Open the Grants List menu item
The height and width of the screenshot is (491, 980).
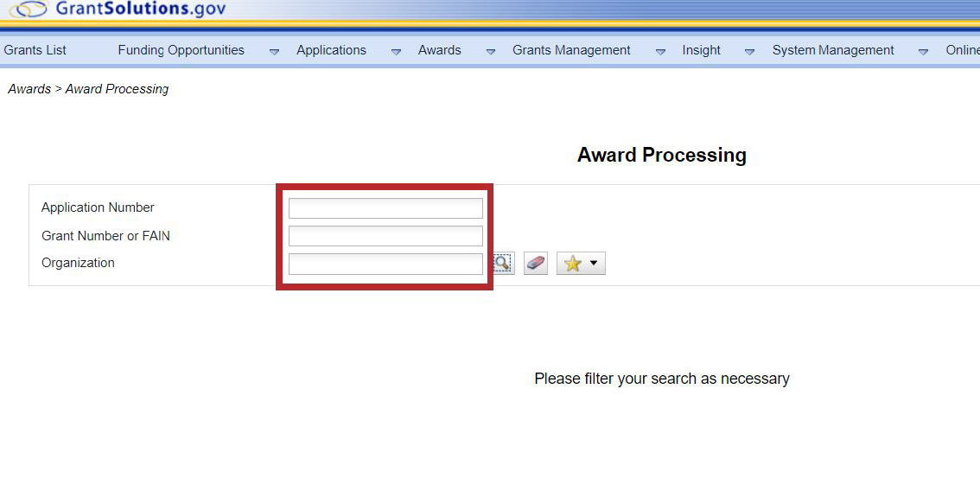[35, 50]
